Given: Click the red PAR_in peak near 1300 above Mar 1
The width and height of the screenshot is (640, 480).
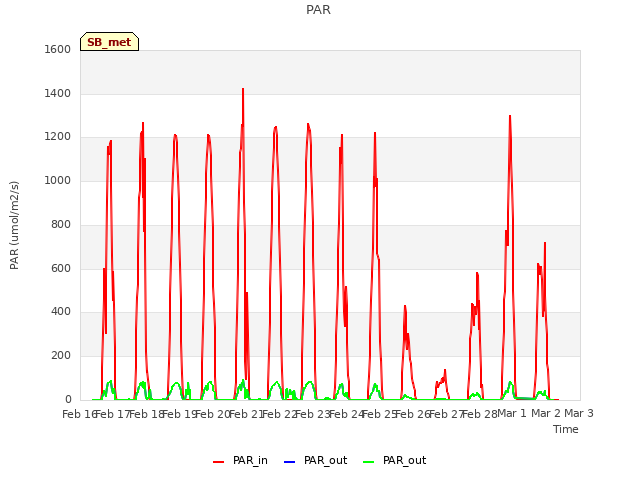Looking at the screenshot, I should [510, 117].
